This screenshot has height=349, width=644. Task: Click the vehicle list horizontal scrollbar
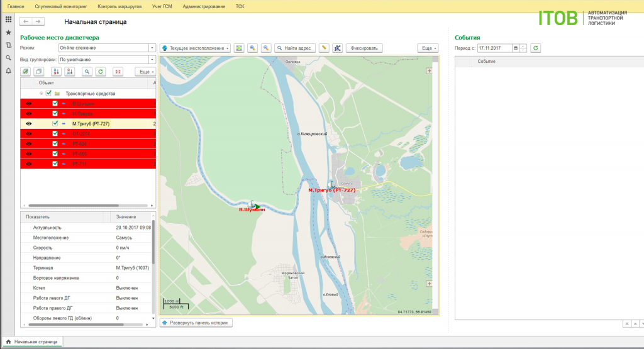(74, 205)
